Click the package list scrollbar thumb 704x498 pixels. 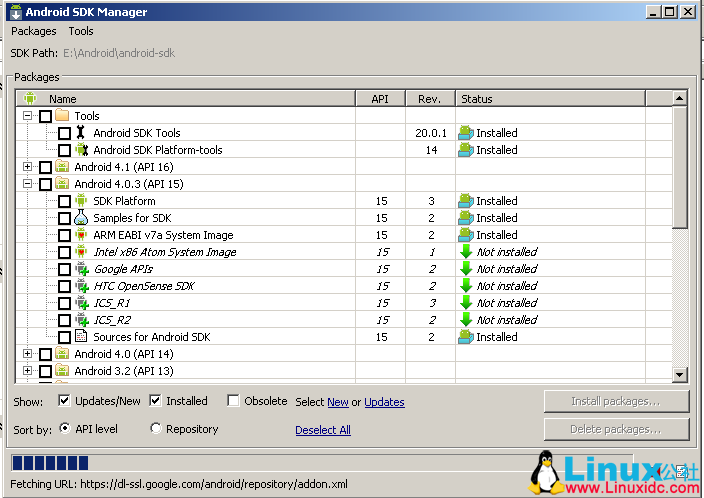(x=680, y=167)
